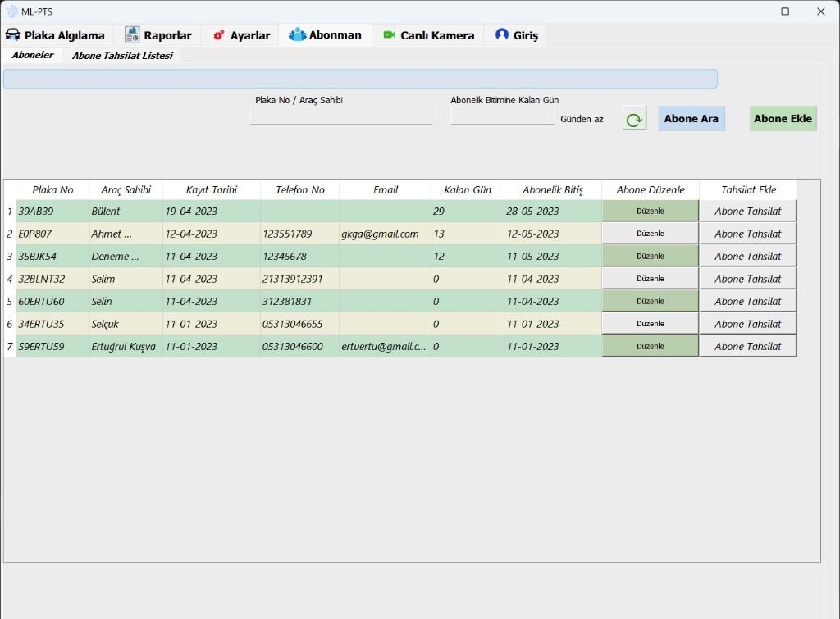
Task: Click the Tahsilat Ekle column header
Action: [x=748, y=189]
